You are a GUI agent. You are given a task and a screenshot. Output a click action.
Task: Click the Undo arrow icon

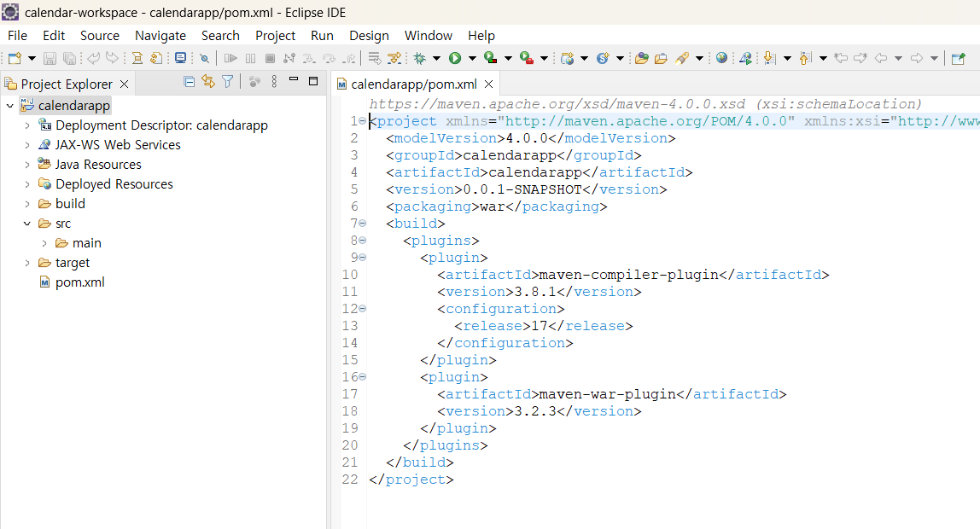[x=93, y=58]
